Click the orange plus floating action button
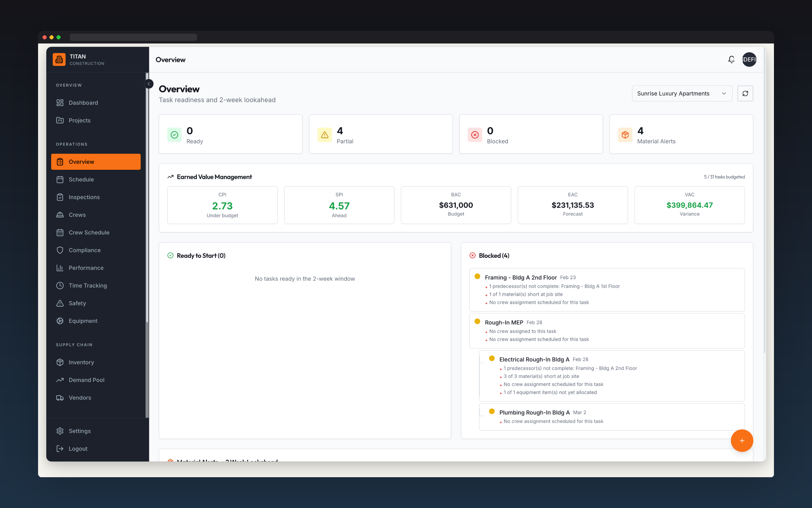This screenshot has height=508, width=812. click(742, 440)
